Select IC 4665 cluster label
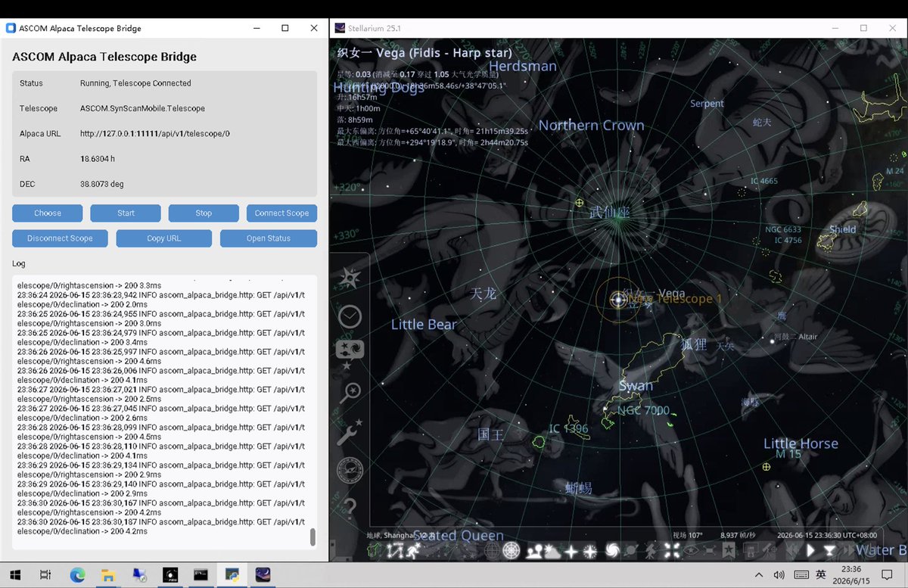The image size is (908, 588). click(764, 181)
